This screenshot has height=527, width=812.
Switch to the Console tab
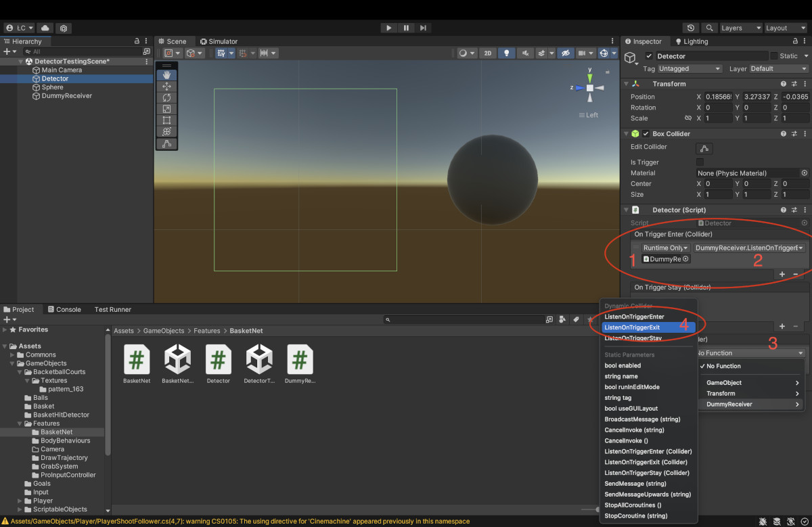point(64,309)
